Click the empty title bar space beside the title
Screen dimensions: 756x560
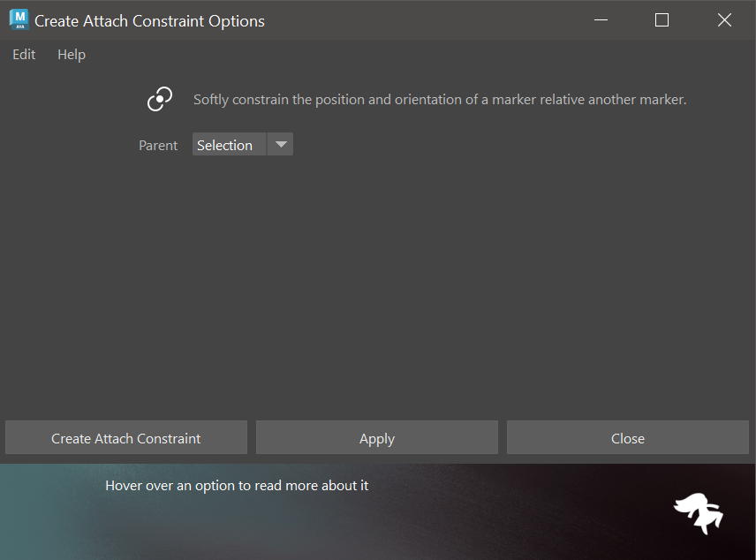point(424,20)
